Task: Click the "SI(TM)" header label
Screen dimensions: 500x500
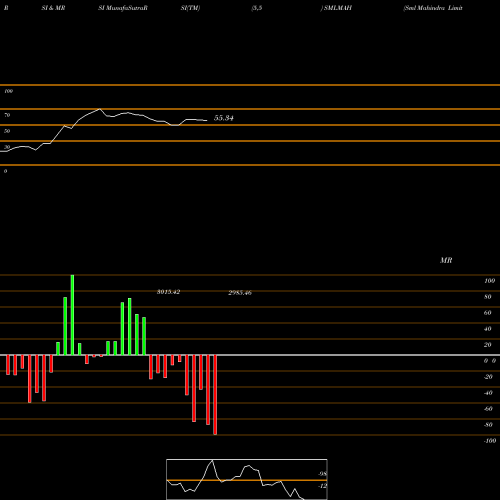Action: (x=190, y=8)
